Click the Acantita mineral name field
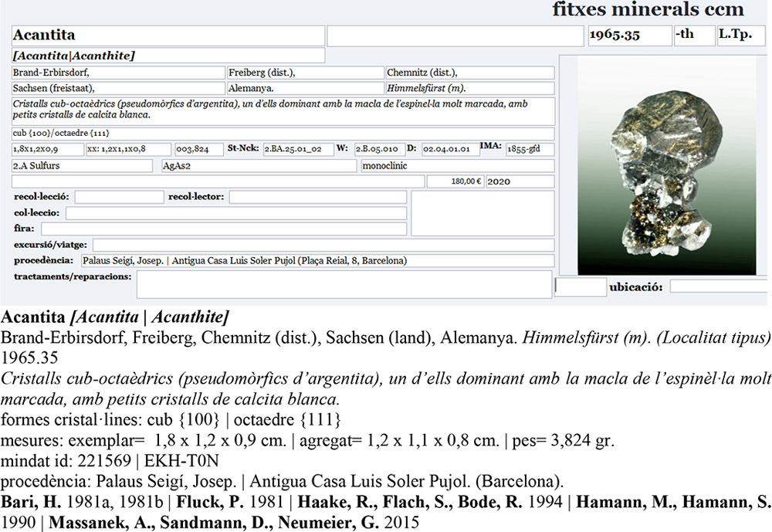Screen dimensions: 772x532 (x=168, y=36)
